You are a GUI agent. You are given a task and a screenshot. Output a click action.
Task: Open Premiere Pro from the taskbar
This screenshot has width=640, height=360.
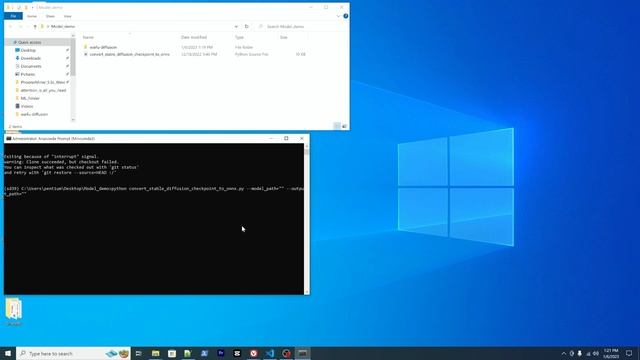221,353
